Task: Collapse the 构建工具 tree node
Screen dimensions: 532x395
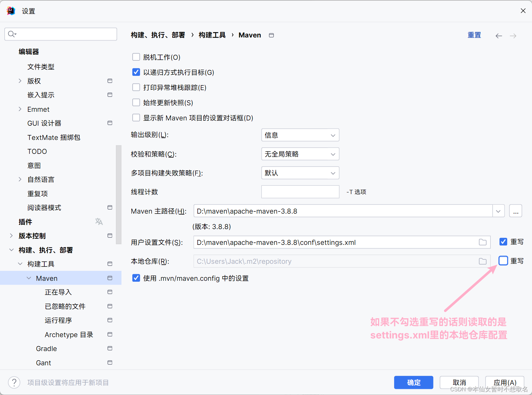Action: coord(20,264)
